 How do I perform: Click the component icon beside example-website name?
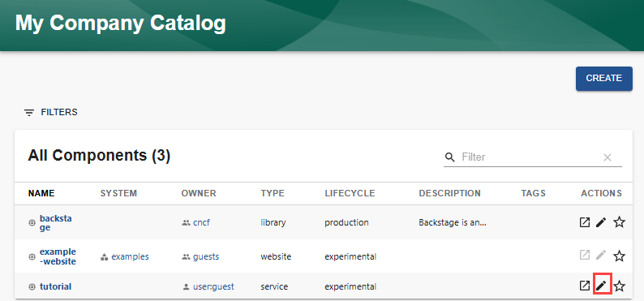[32, 256]
